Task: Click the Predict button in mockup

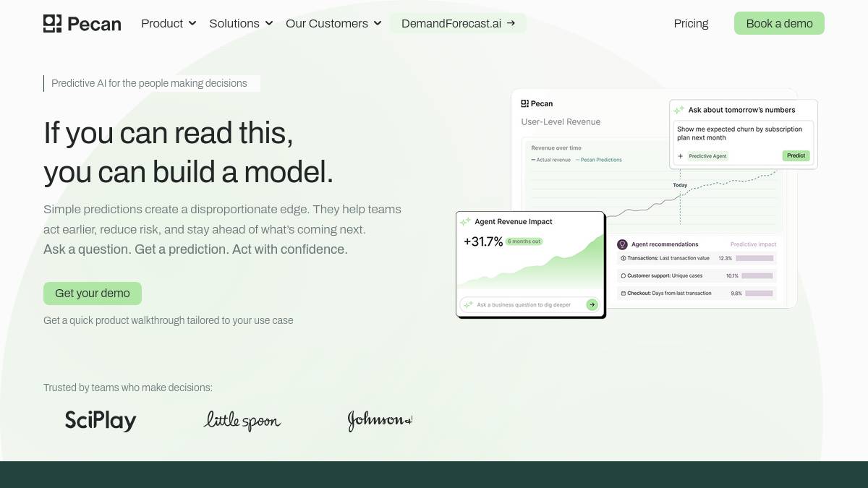Action: point(796,155)
